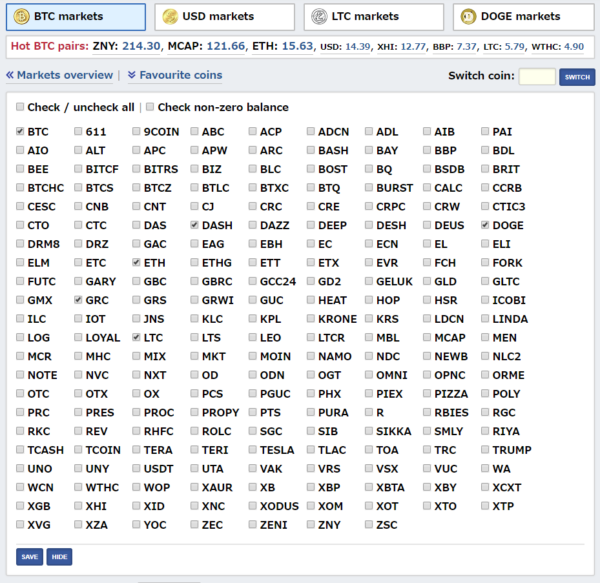The width and height of the screenshot is (600, 583).
Task: Check the PAI coin checkbox
Action: tap(485, 131)
